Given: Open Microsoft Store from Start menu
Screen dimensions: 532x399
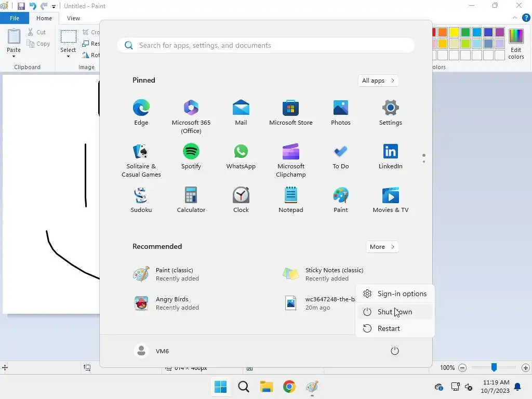Looking at the screenshot, I should click(291, 113).
